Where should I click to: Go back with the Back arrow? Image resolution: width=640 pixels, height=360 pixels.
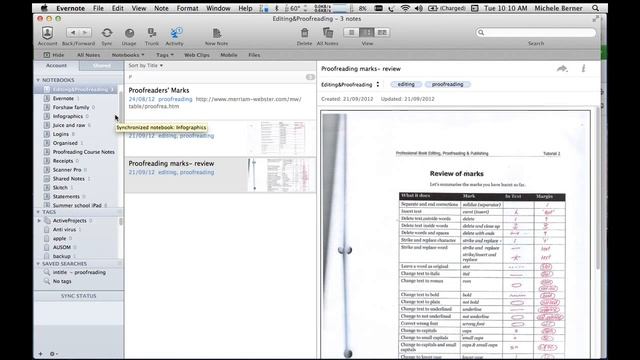pyautogui.click(x=73, y=33)
